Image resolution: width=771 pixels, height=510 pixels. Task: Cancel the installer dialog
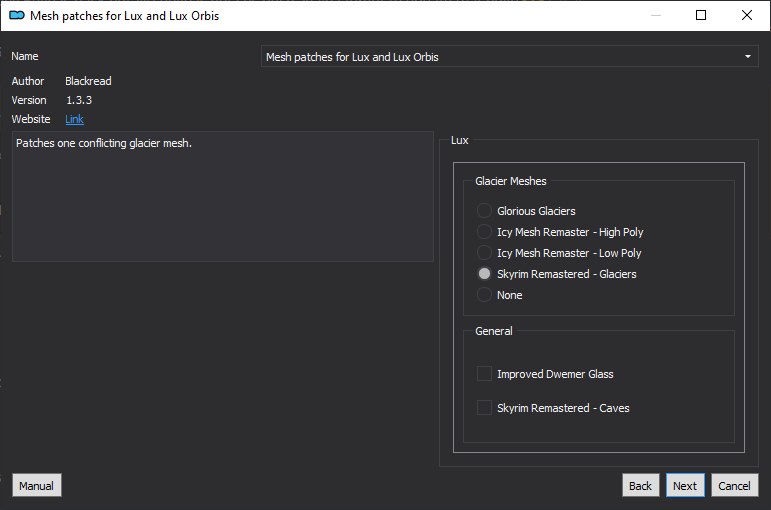coord(735,485)
